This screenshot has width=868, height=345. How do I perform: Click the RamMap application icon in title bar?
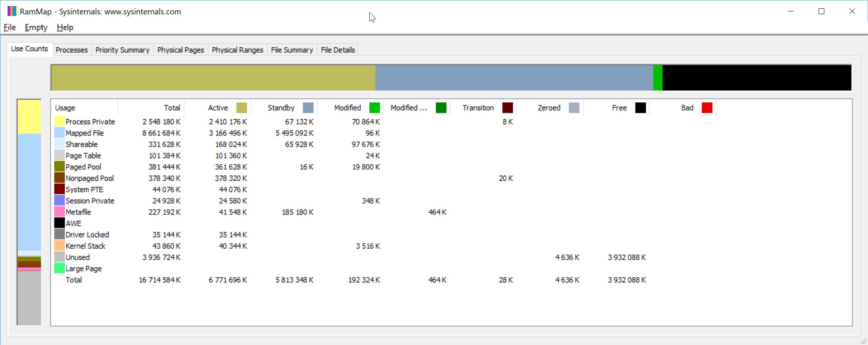tap(12, 11)
